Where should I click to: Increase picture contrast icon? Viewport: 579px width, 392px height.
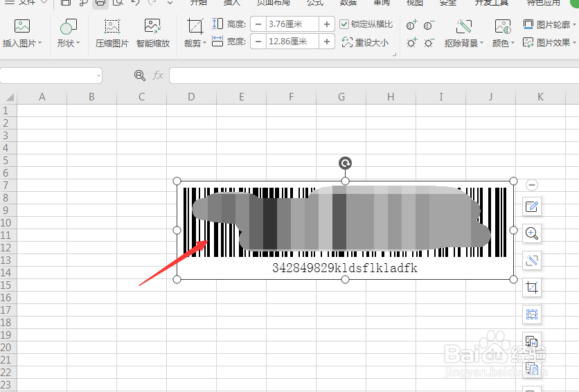(x=411, y=26)
